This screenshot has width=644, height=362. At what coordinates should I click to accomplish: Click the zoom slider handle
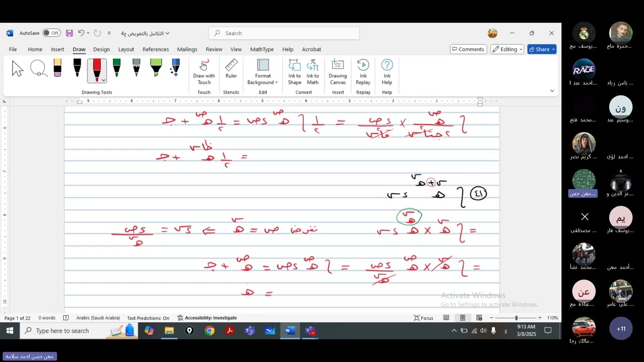(516, 318)
